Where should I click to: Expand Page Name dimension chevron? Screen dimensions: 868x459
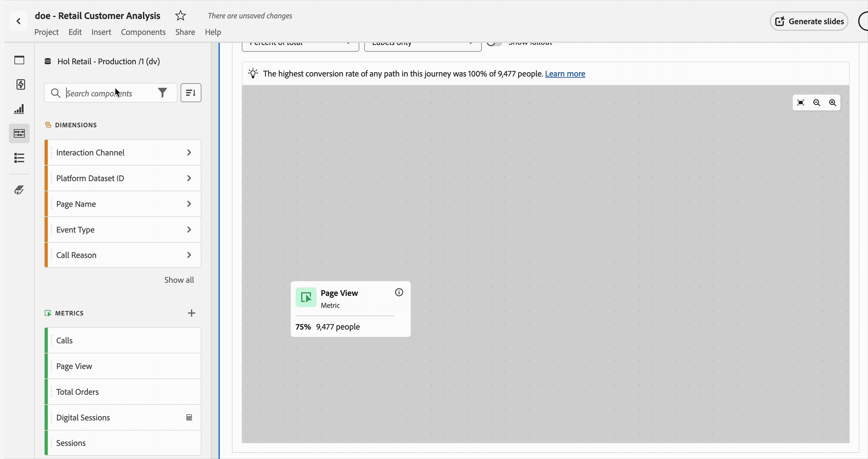coord(189,204)
